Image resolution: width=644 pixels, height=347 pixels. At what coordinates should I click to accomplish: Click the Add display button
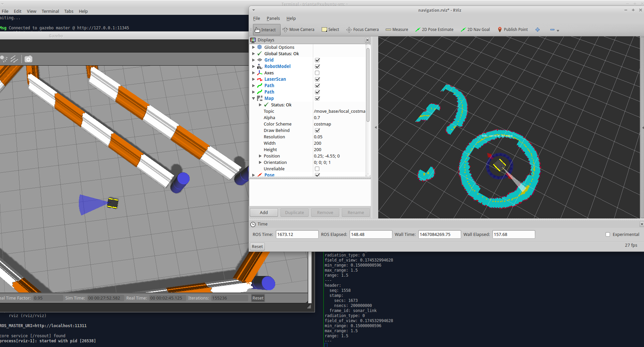(264, 212)
